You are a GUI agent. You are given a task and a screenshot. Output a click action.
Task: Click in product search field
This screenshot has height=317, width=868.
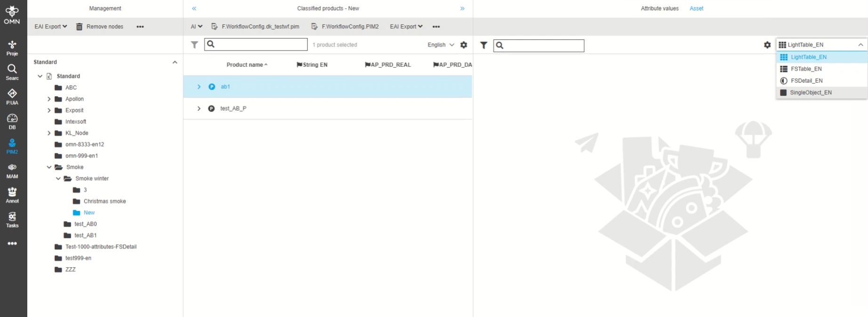(256, 44)
